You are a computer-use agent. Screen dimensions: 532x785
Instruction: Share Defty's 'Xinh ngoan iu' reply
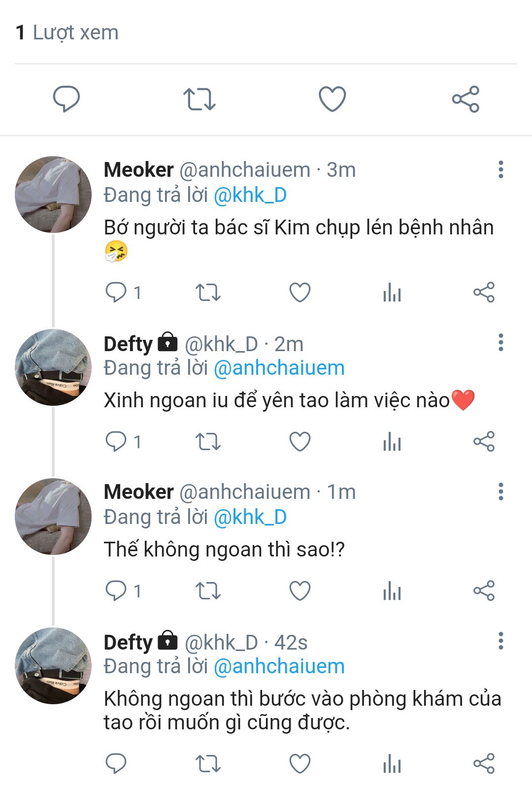[x=484, y=441]
